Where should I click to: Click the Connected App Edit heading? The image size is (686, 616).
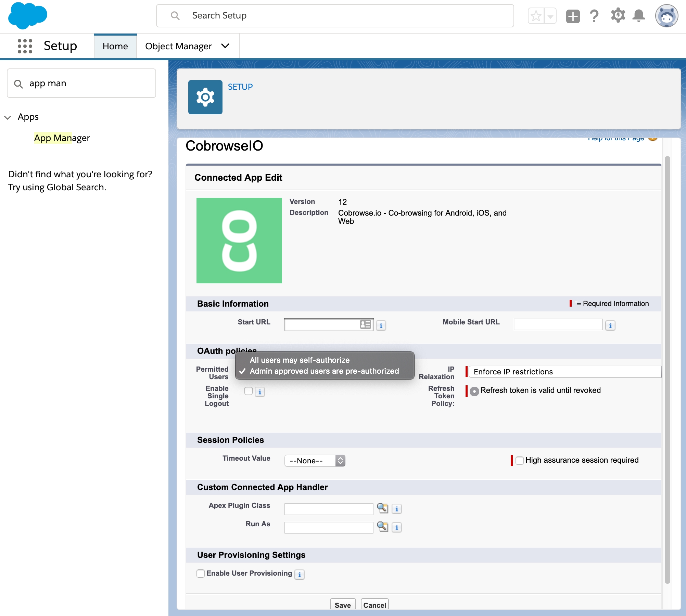(x=238, y=178)
